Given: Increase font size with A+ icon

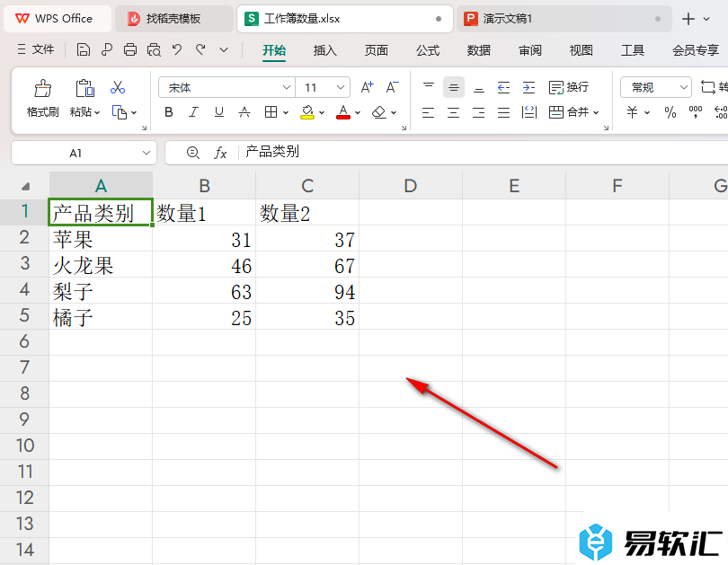Looking at the screenshot, I should point(368,87).
